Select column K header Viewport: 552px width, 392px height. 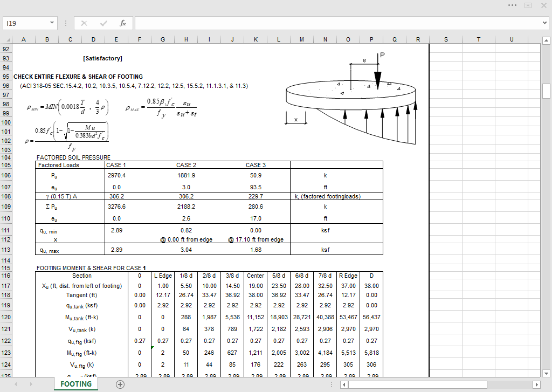256,39
